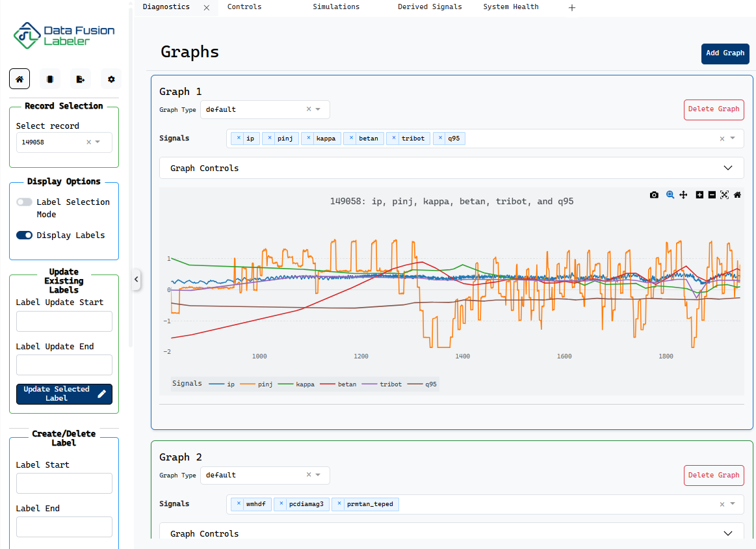Collapse the sidebar with the left chevron
Screen dimensions: 756x549
click(136, 280)
